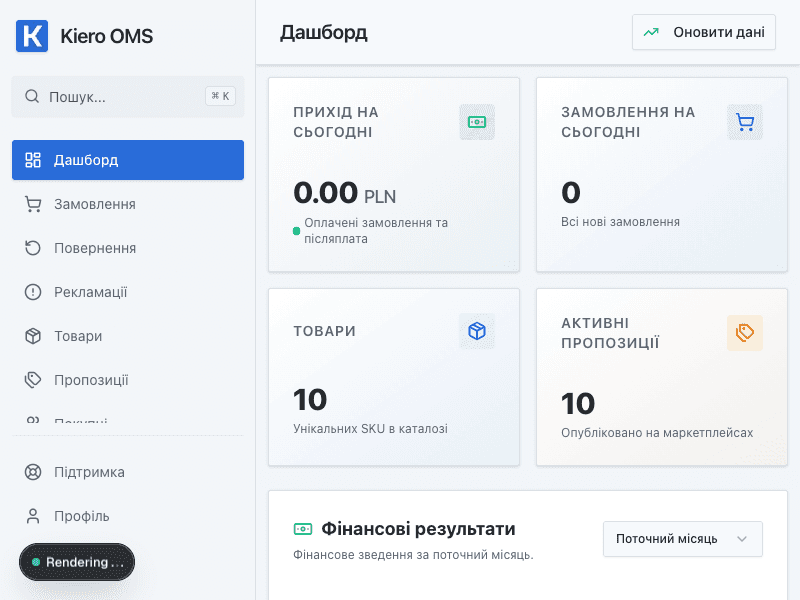Click the Всі нові замовлення text
This screenshot has width=800, height=600.
click(x=620, y=222)
